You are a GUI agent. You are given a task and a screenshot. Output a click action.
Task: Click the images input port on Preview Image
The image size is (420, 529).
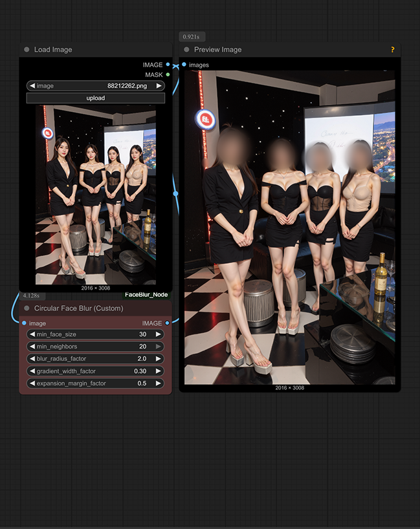tap(184, 65)
